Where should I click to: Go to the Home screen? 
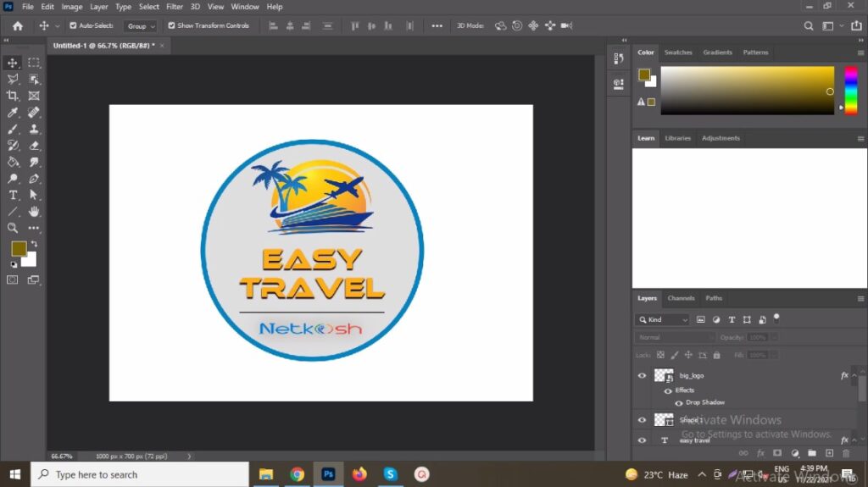click(18, 26)
